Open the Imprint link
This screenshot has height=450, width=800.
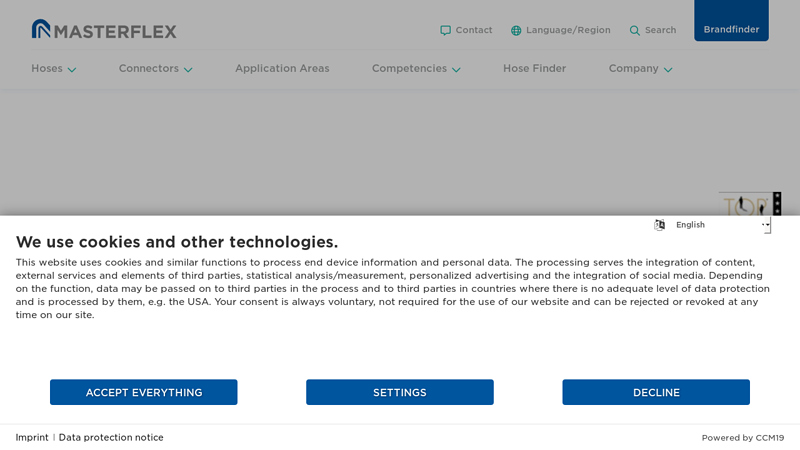[x=32, y=437]
